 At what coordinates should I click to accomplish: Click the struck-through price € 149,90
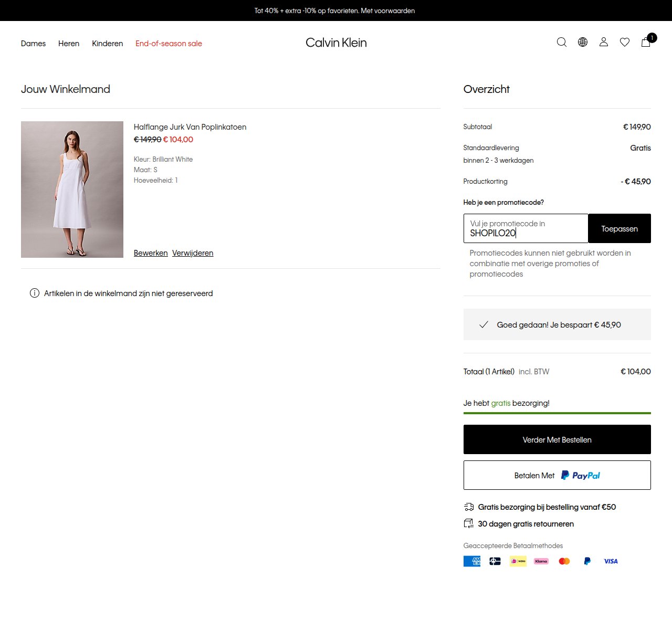(x=148, y=140)
